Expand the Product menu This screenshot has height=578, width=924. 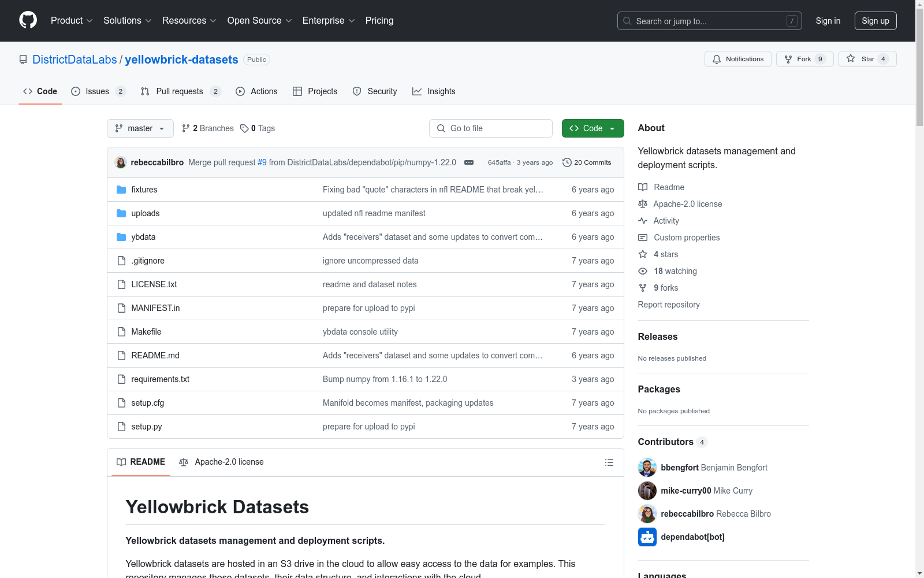coord(72,21)
